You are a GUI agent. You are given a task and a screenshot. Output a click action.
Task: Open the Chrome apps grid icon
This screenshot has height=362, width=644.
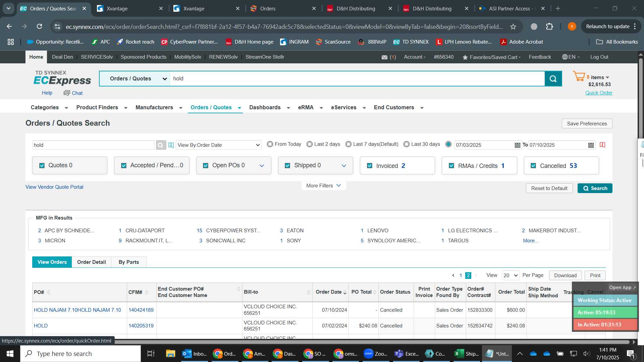point(11,42)
